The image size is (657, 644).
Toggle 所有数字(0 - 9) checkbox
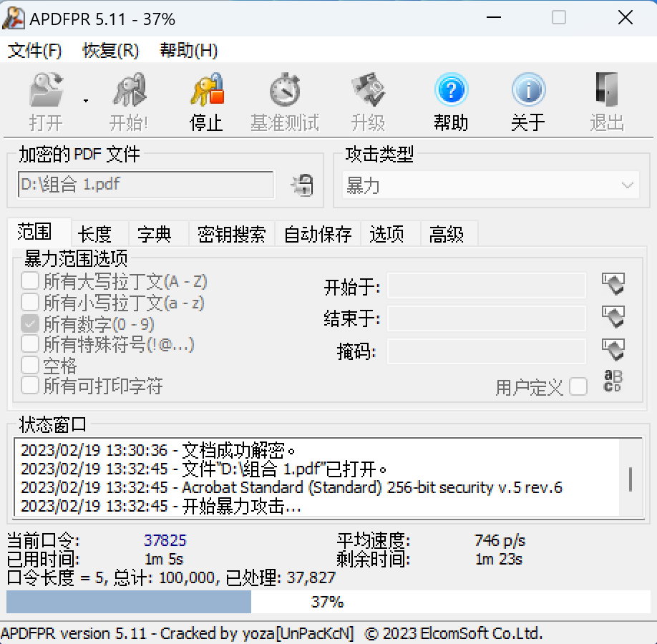(30, 323)
